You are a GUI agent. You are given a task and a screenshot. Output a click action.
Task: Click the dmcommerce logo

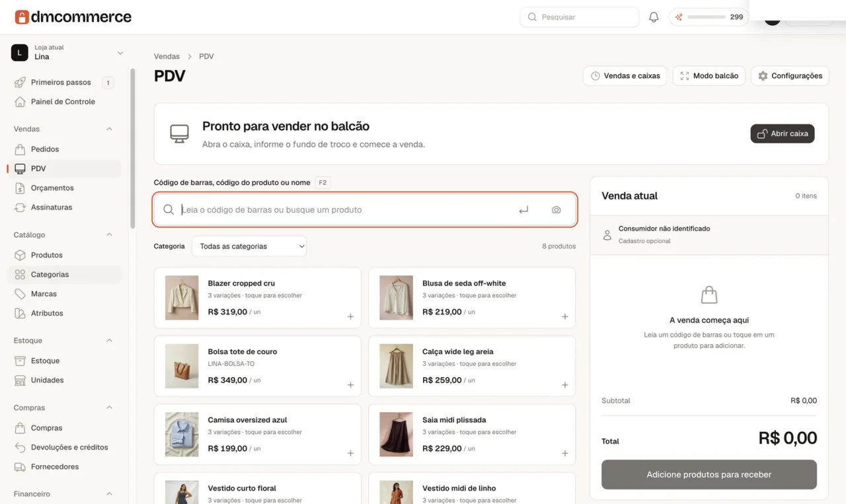[x=73, y=17]
